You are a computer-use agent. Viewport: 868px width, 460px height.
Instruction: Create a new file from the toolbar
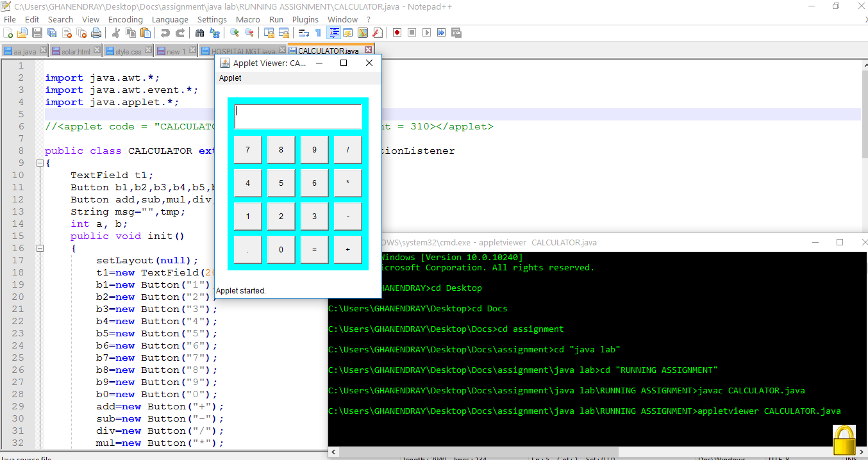coord(8,33)
